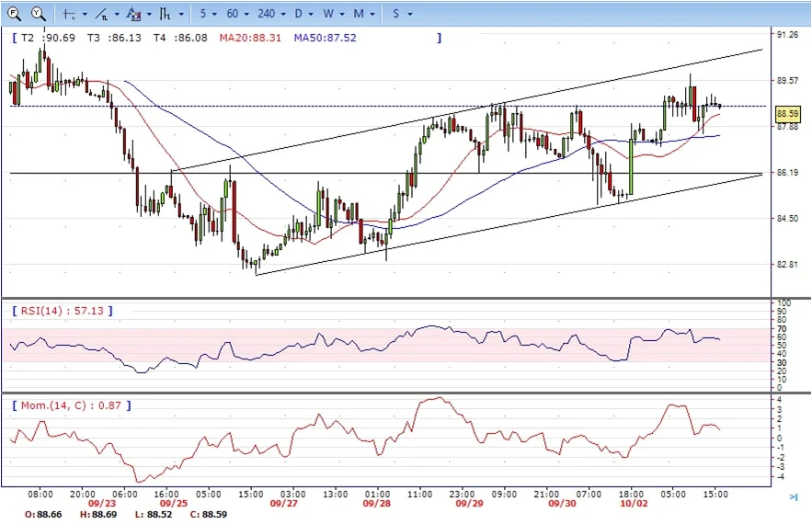
Task: Select the trend line drawing tool icon
Action: point(101,14)
